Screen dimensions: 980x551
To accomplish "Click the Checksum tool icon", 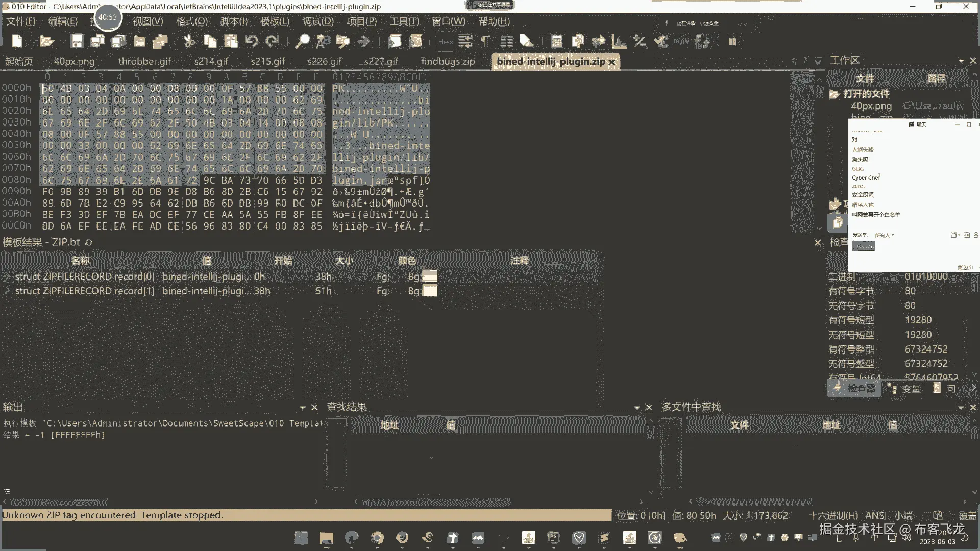I will coord(661,41).
